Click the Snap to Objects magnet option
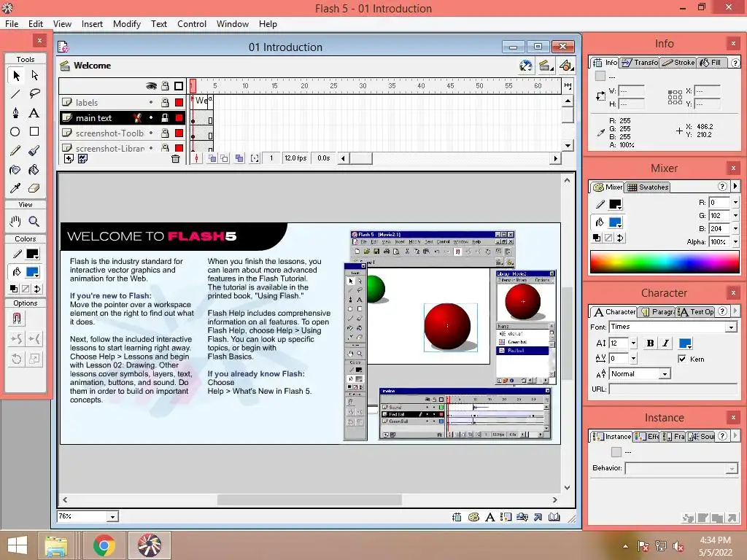Screen dimensions: 747x560 17,318
